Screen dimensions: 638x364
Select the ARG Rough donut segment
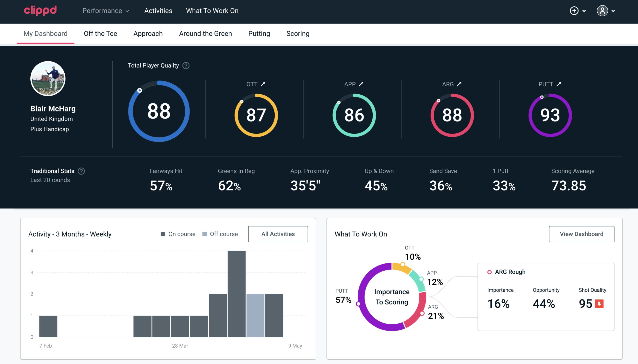pyautogui.click(x=422, y=311)
